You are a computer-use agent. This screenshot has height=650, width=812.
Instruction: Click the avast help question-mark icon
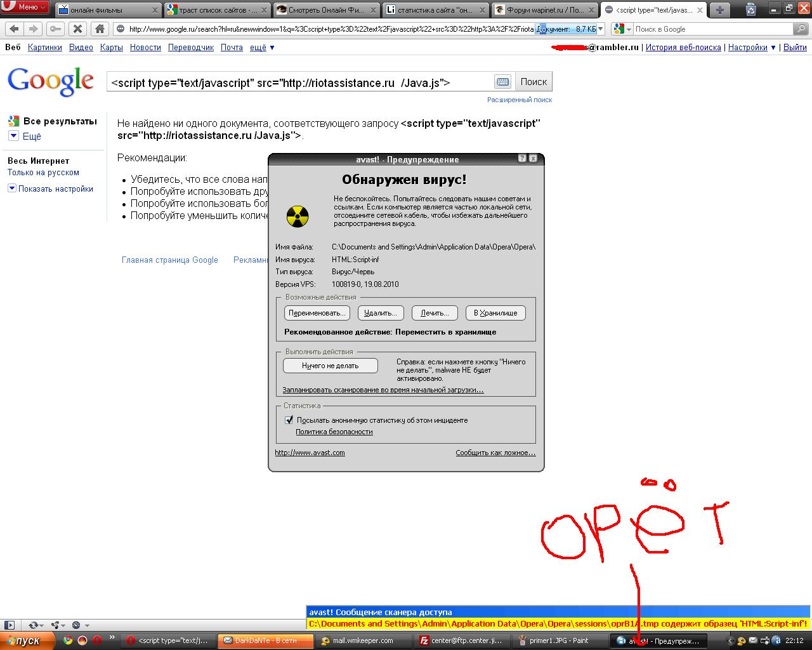click(522, 159)
